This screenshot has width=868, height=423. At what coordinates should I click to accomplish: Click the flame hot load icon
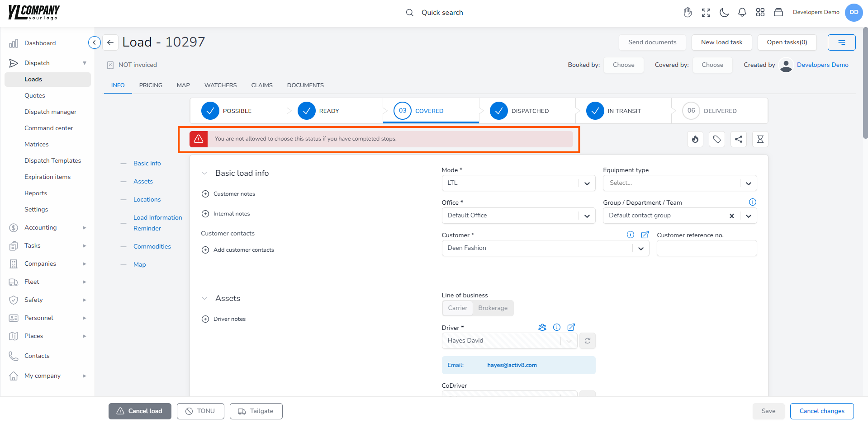pyautogui.click(x=695, y=139)
